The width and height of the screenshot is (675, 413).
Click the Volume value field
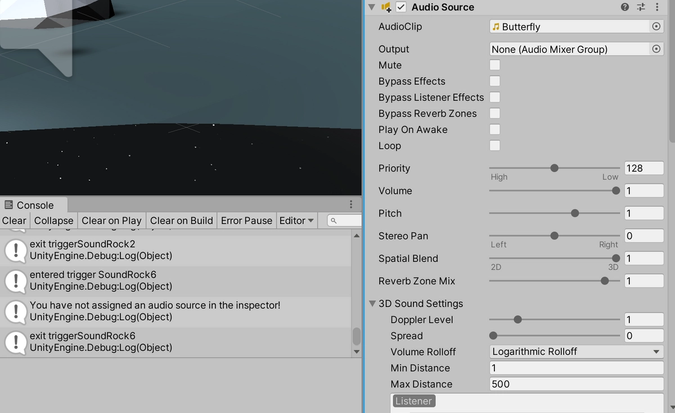click(x=644, y=191)
